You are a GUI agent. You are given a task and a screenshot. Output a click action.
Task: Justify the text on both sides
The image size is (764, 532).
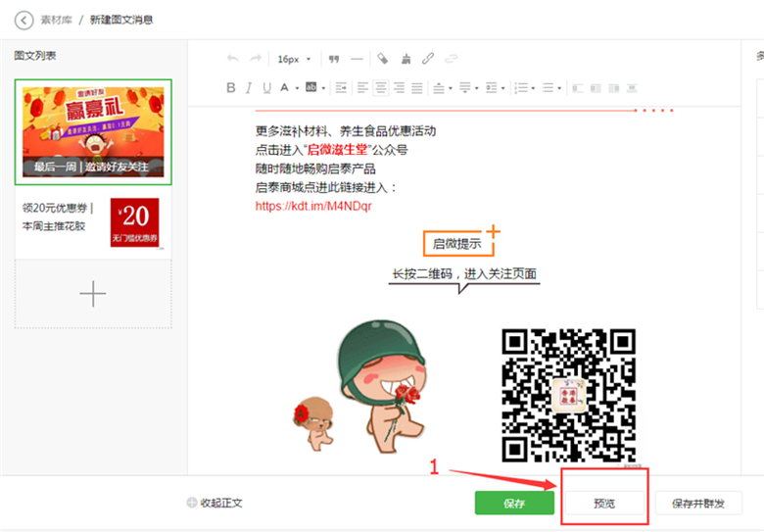coord(417,88)
